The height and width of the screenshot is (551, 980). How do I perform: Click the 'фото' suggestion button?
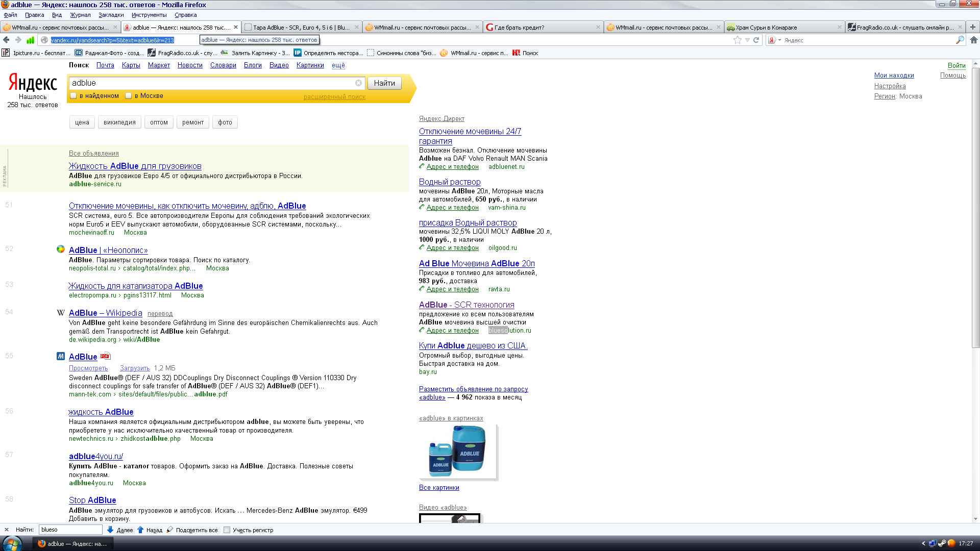[225, 122]
